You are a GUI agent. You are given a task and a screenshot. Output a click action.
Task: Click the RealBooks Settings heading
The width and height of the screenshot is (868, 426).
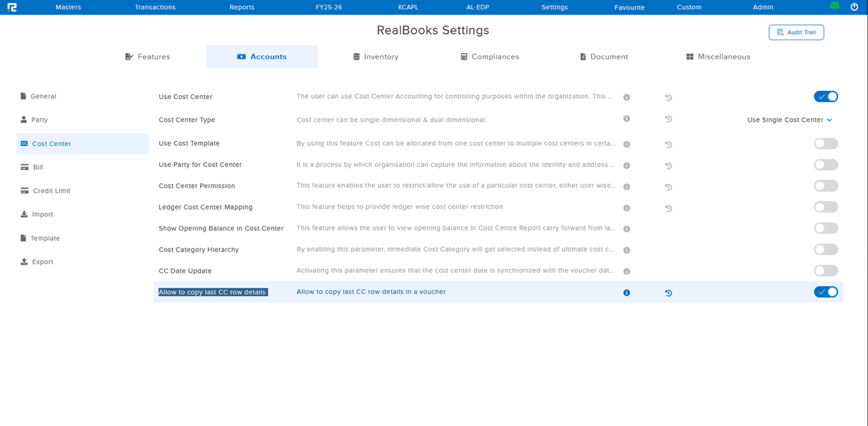click(433, 30)
